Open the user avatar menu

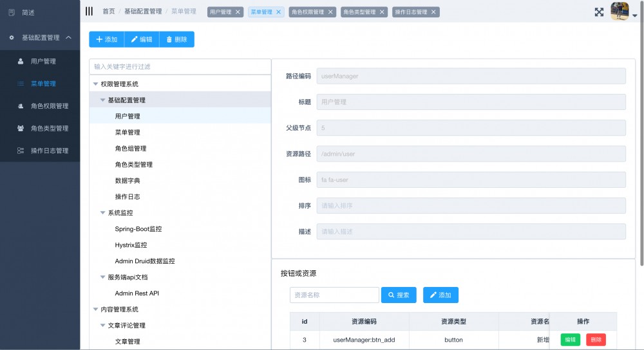coord(620,11)
